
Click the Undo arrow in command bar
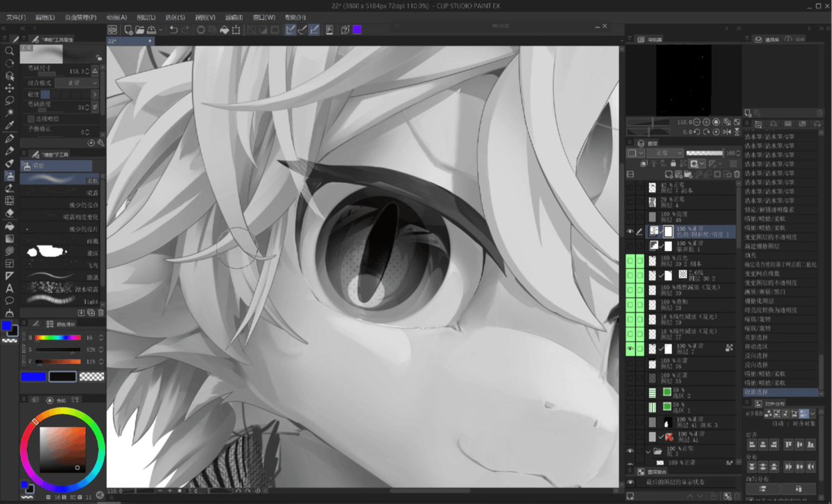[x=173, y=30]
